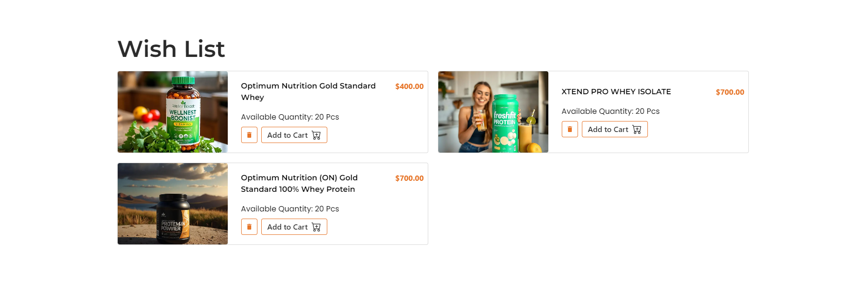The width and height of the screenshot is (868, 298).
Task: Click Available Quantity text under Gold Standard Whey
Action: tap(290, 117)
